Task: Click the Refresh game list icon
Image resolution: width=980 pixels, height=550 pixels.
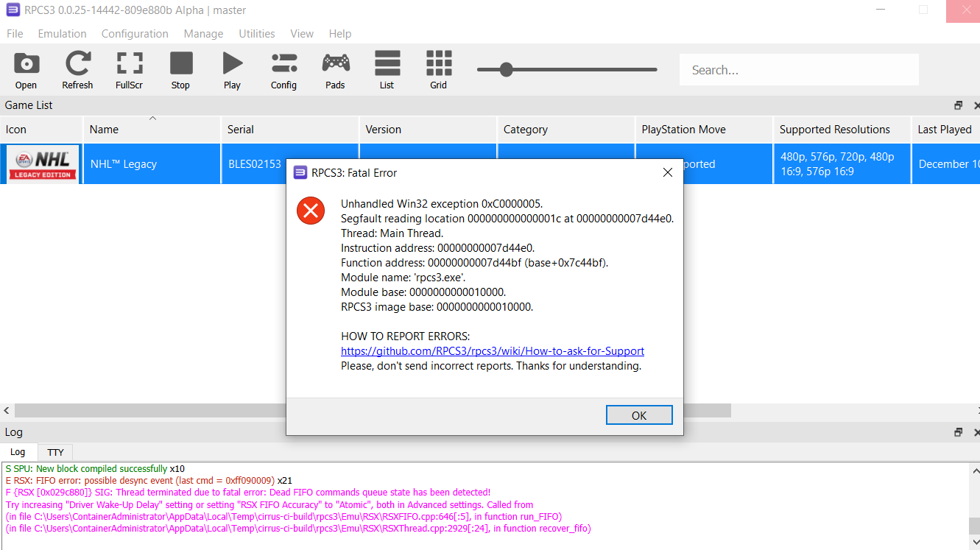Action: coord(77,70)
